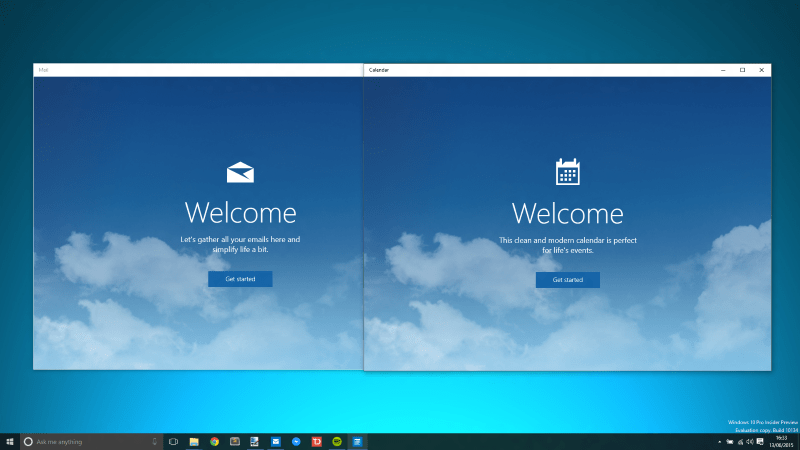Open Task View from the taskbar
This screenshot has width=800, height=450.
tap(173, 441)
